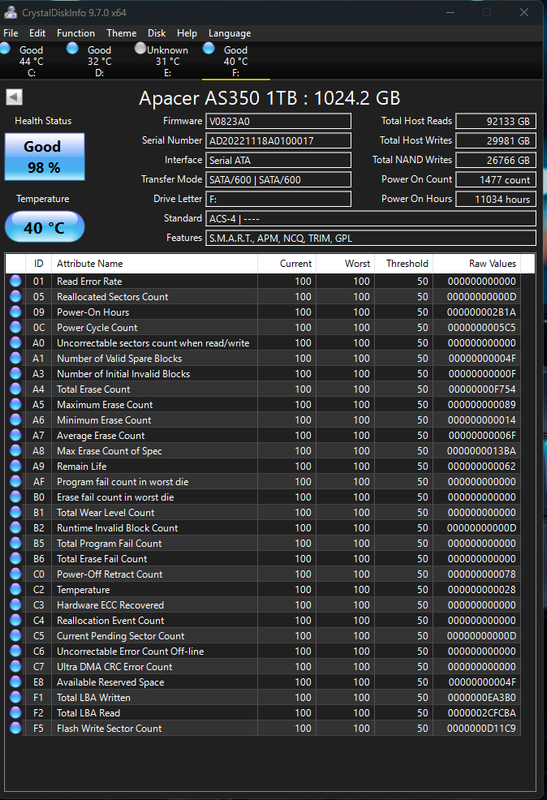The height and width of the screenshot is (800, 547).
Task: Click status orb for Read Error Rate
Action: pos(16,281)
